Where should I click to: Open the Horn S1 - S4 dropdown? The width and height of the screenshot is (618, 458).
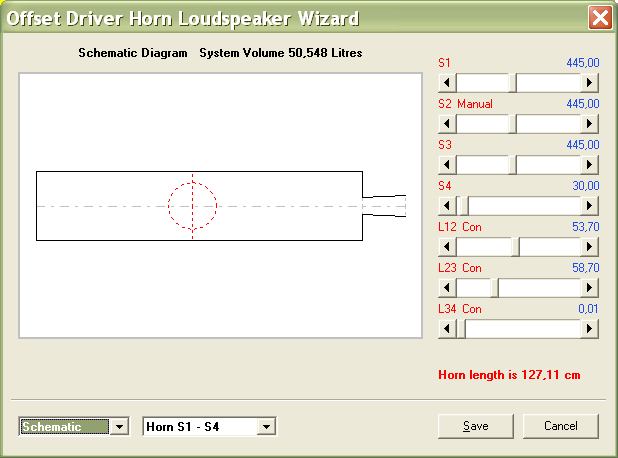266,426
